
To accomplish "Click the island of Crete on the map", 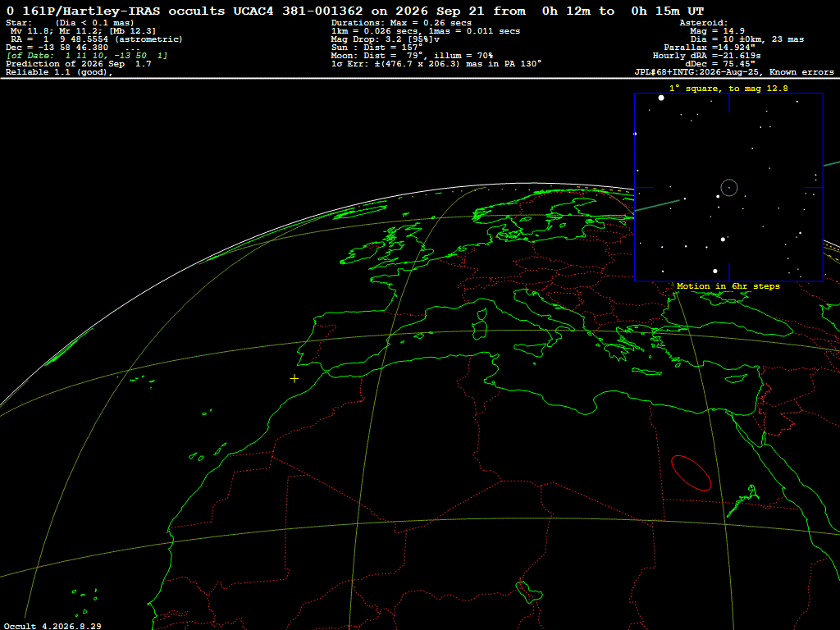I will coord(647,372).
